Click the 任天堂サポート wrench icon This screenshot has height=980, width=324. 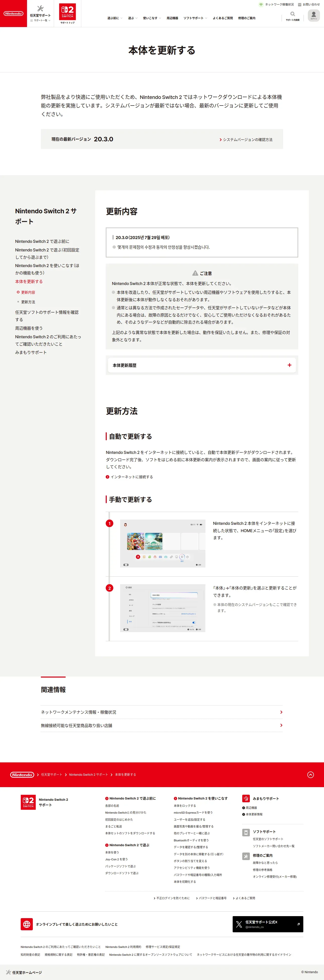[40, 8]
